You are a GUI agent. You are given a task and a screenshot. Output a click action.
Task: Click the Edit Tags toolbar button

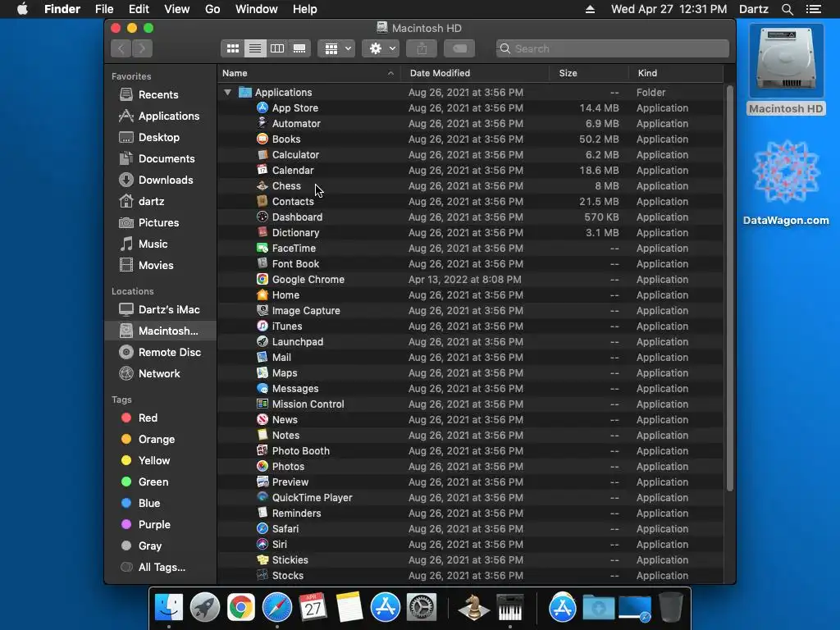pyautogui.click(x=459, y=48)
